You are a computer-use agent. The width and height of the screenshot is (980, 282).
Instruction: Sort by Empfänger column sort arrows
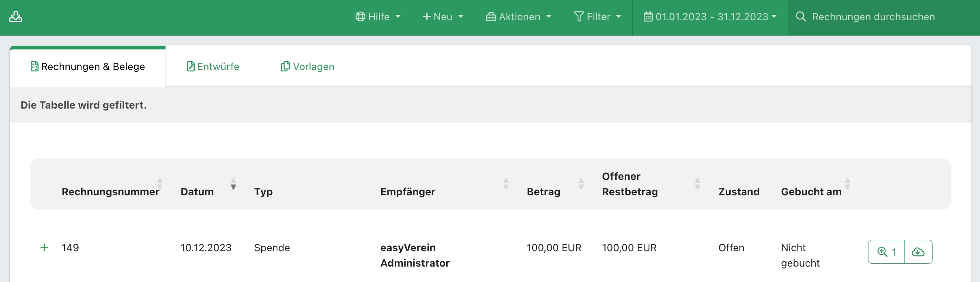pyautogui.click(x=506, y=184)
